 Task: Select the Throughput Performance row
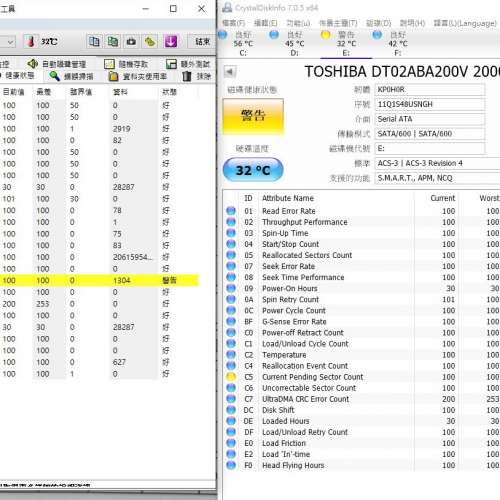coord(361,222)
